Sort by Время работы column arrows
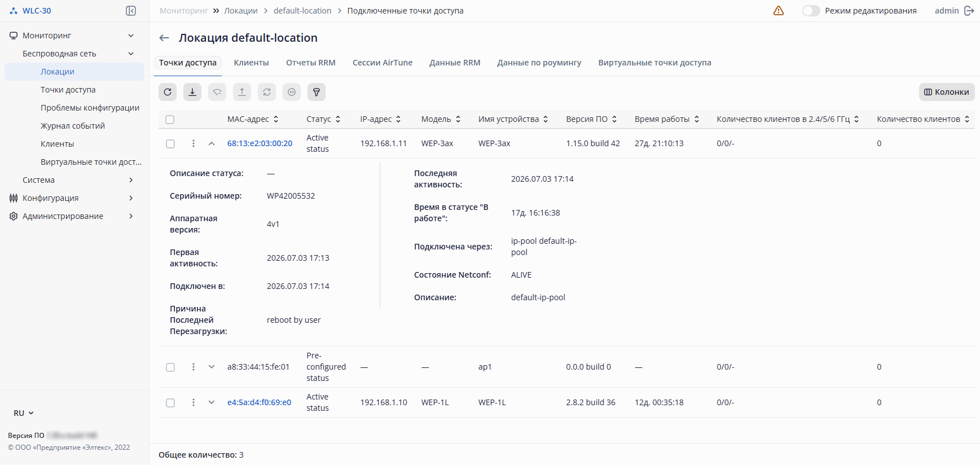The image size is (980, 465). coord(697,119)
